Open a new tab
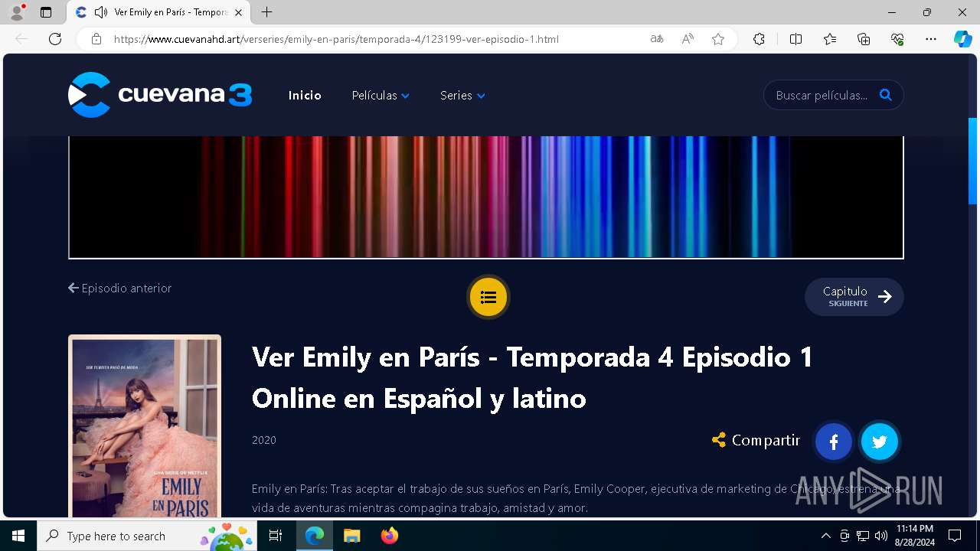 point(266,12)
